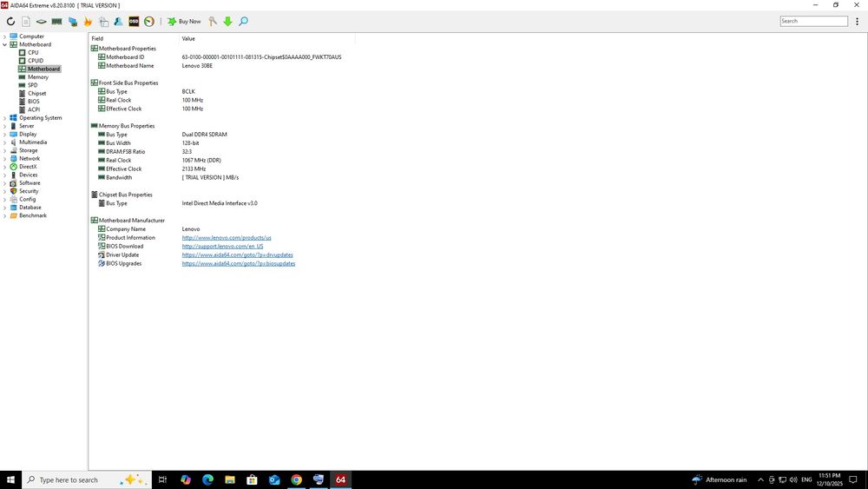Click the green memory module toolbar icon
Screen dimensions: 868x489
point(57,22)
